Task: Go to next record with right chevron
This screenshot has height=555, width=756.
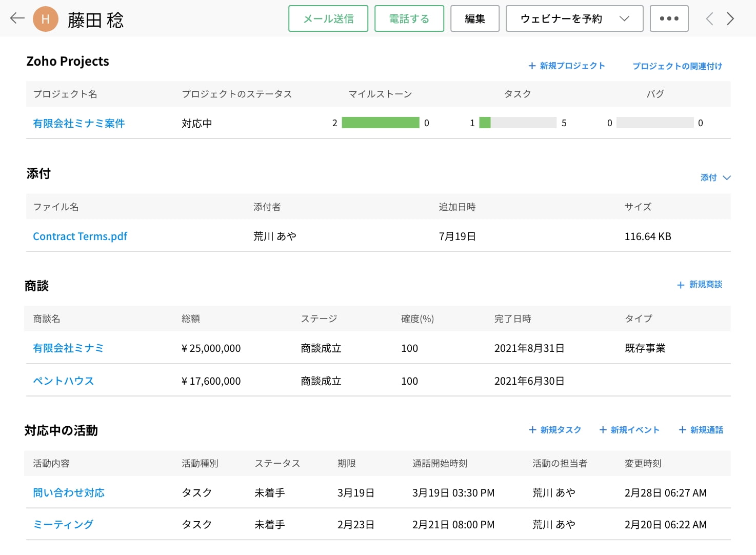Action: pos(730,19)
